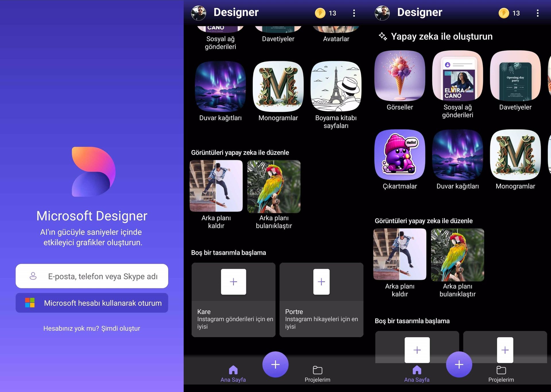551x392 pixels.
Task: Open Çıkartmalar sticker tile
Action: click(400, 155)
